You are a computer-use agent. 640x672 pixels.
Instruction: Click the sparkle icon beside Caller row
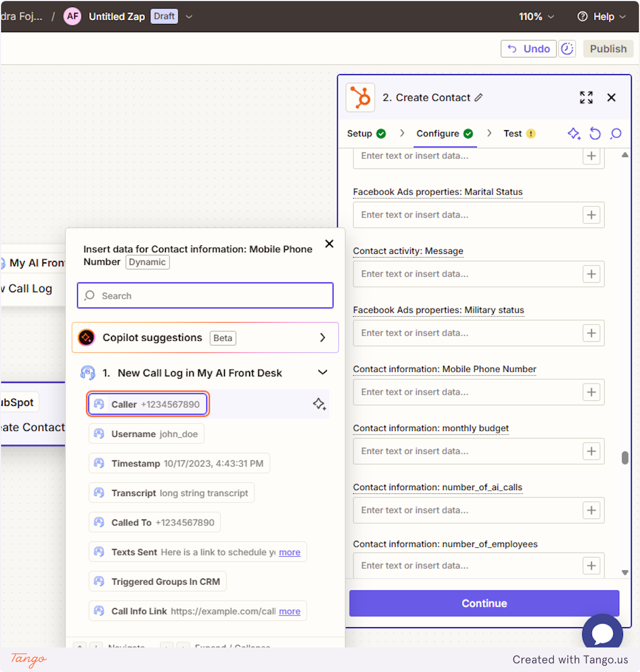tap(319, 404)
